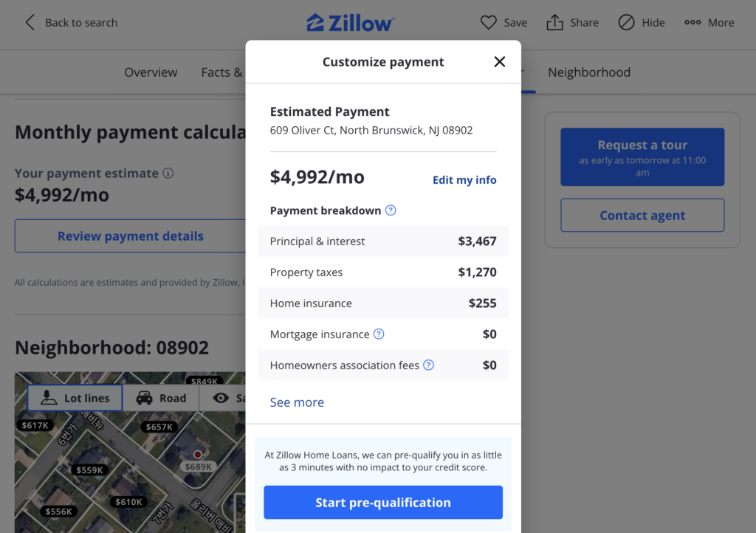The width and height of the screenshot is (756, 533).
Task: Click Edit my info link
Action: coord(464,179)
